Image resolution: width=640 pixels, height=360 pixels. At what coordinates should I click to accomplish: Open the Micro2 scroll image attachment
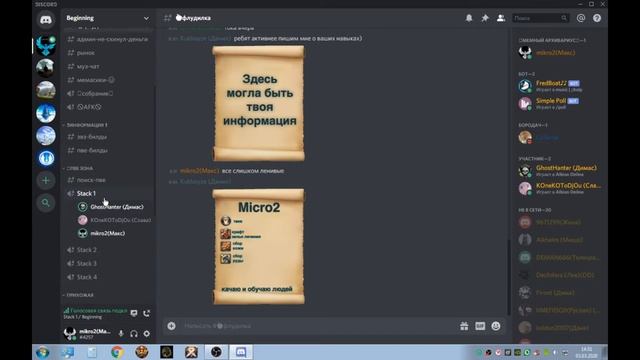point(258,246)
